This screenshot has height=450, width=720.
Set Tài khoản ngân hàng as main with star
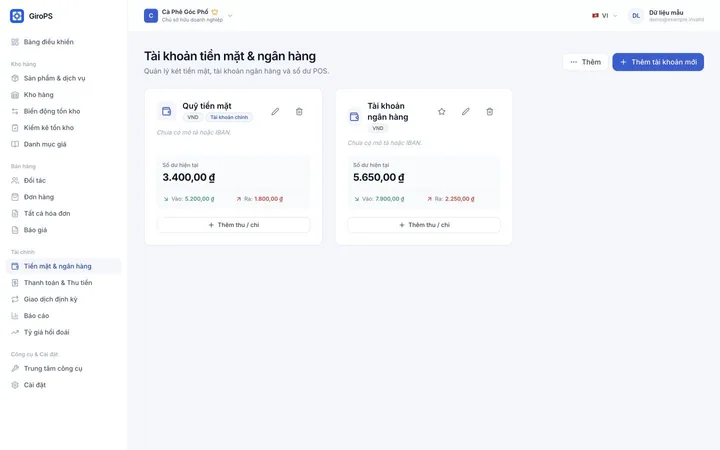(x=442, y=112)
